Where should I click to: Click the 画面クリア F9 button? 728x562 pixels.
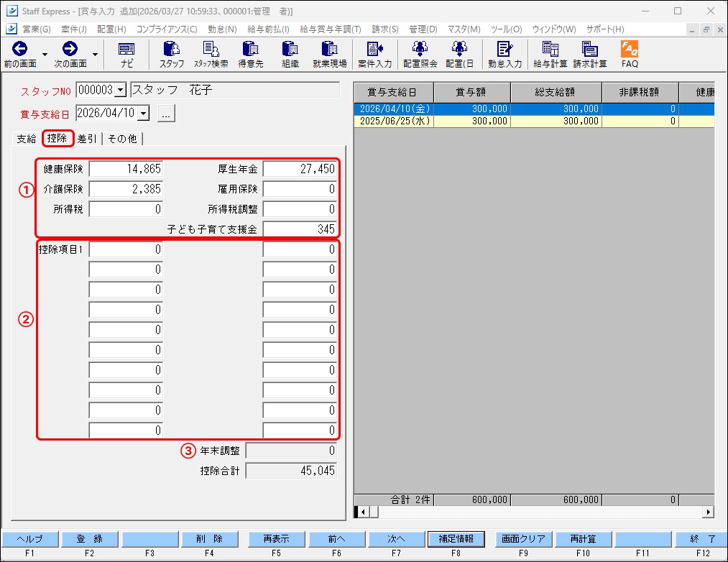pyautogui.click(x=524, y=539)
